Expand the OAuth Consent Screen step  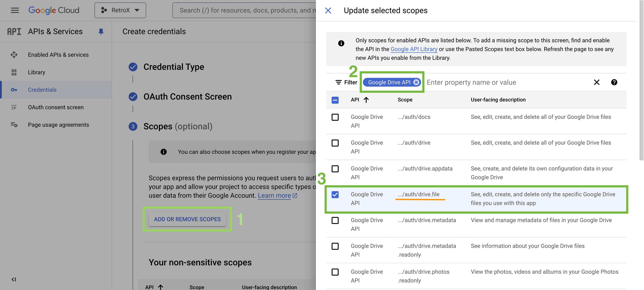(188, 97)
